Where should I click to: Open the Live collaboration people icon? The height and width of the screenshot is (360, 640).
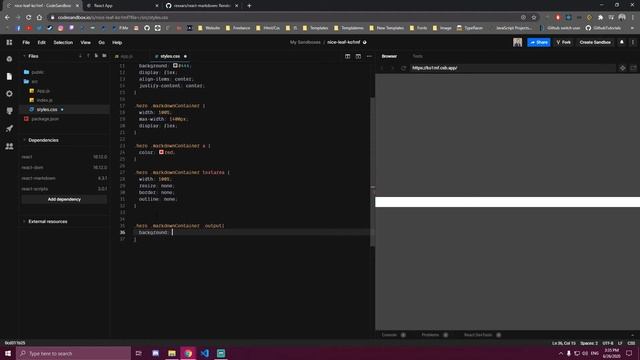[9, 146]
